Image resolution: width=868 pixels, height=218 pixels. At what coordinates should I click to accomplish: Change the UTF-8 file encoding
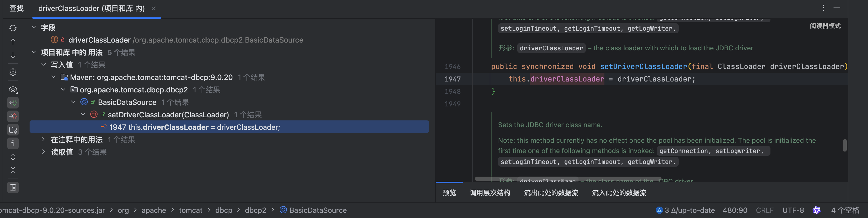point(793,210)
